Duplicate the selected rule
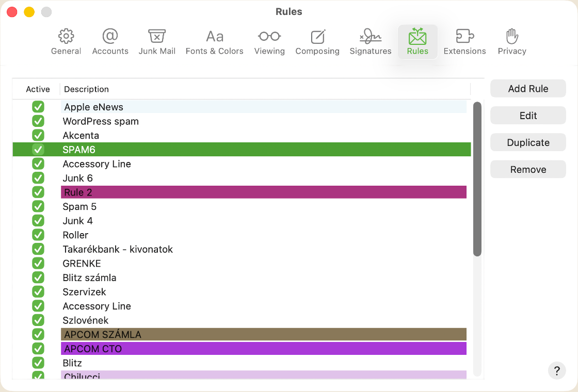Screen dimensions: 578x392 pyautogui.click(x=528, y=143)
